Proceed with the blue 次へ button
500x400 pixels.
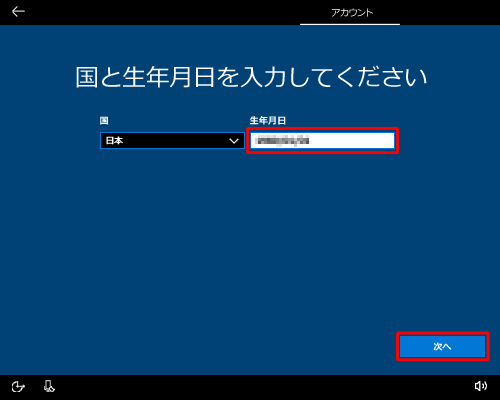[x=443, y=347]
